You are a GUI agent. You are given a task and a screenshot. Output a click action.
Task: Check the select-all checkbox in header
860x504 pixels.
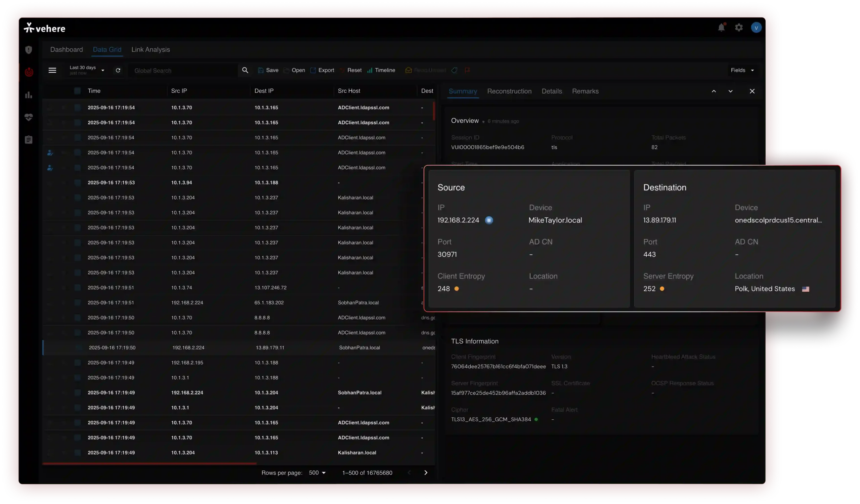(x=78, y=91)
